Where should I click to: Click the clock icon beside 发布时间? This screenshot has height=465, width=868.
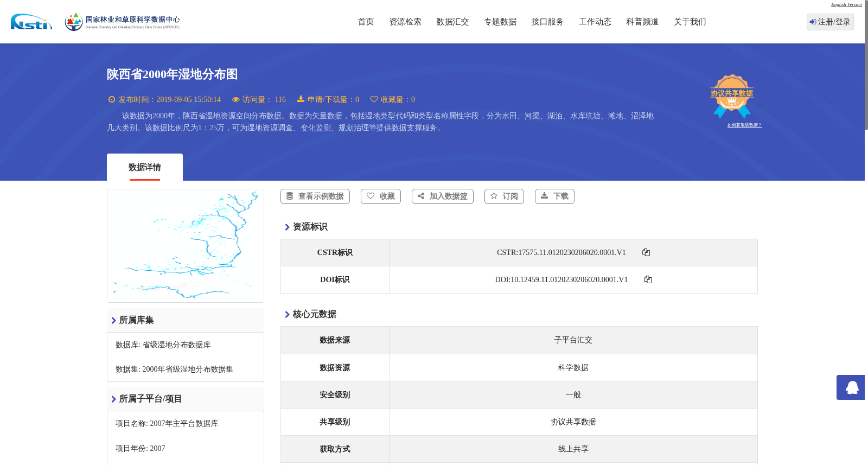112,99
